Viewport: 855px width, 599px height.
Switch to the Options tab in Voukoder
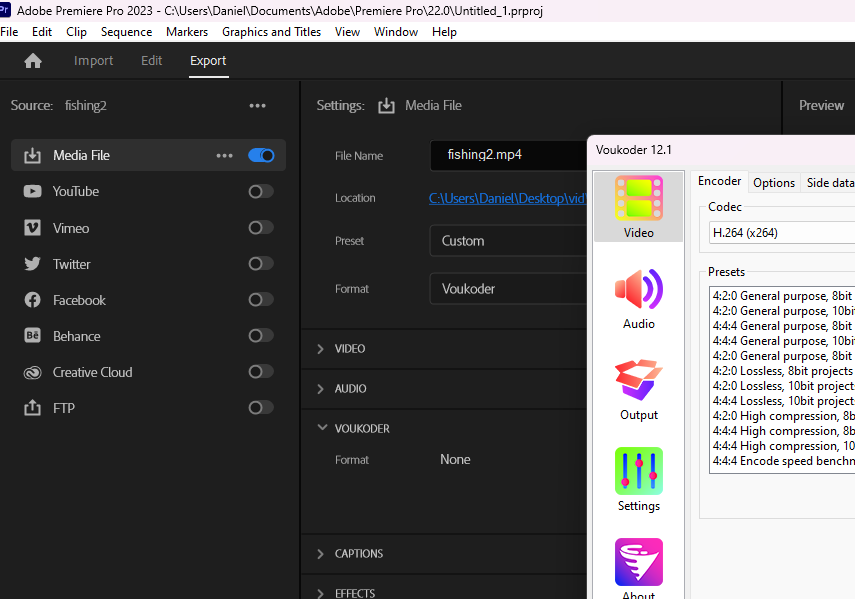(x=774, y=183)
